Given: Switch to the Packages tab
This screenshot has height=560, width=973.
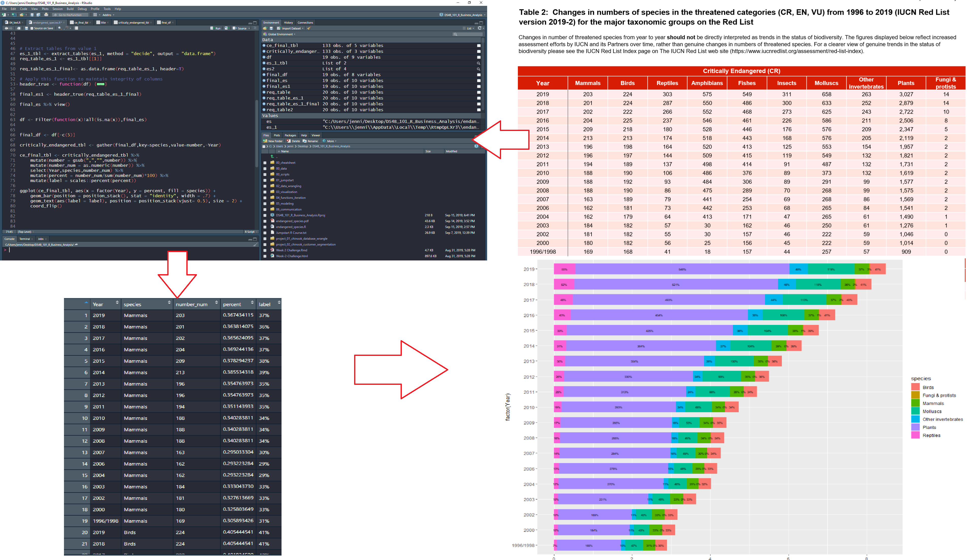Looking at the screenshot, I should (290, 135).
